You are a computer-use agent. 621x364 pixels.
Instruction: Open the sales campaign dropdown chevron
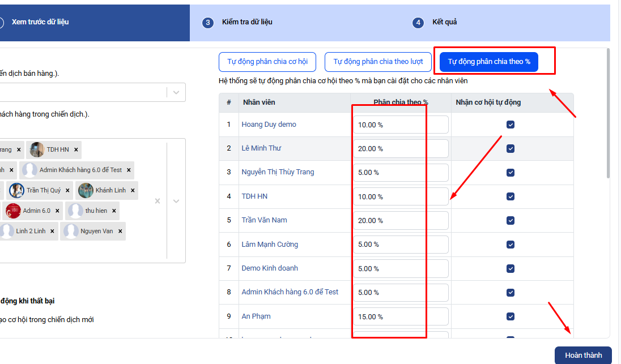[176, 92]
